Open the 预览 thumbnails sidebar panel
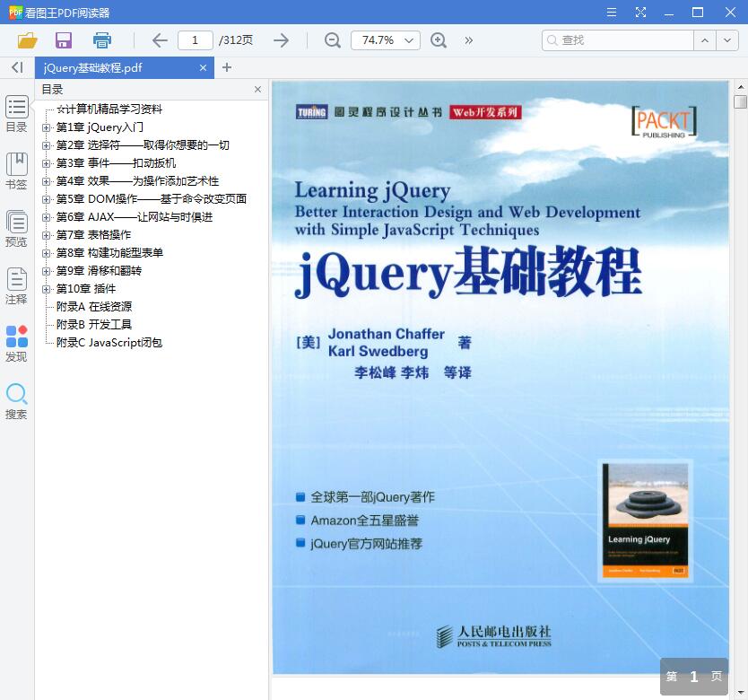This screenshot has height=700, width=748. click(x=17, y=228)
